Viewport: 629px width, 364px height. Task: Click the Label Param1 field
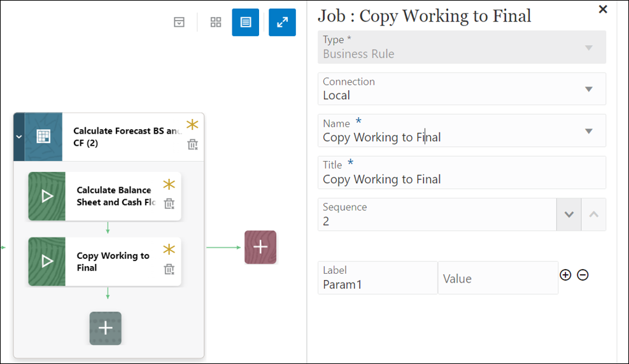click(378, 278)
